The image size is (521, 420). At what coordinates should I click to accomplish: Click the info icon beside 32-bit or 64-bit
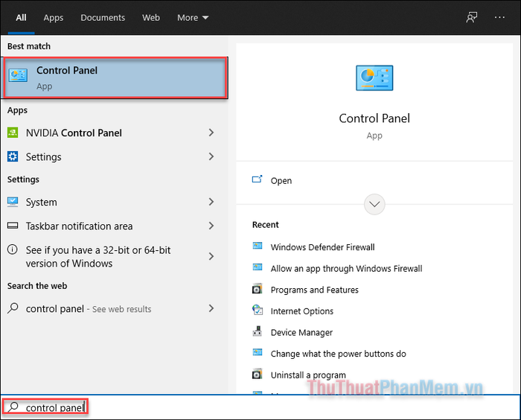point(13,249)
